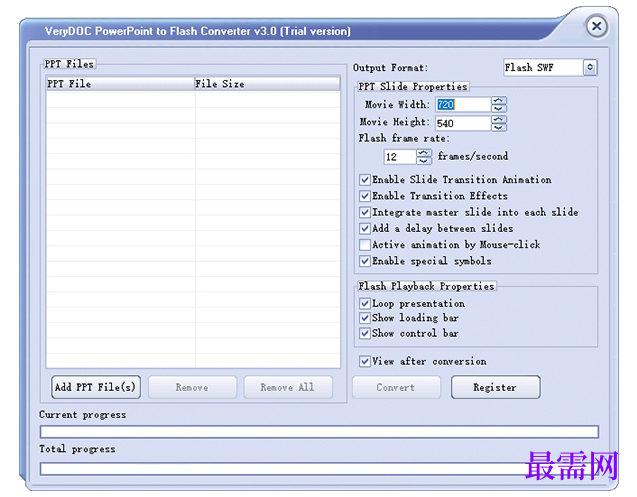637x497 pixels.
Task: Increase frame rate with up arrow
Action: coord(424,153)
